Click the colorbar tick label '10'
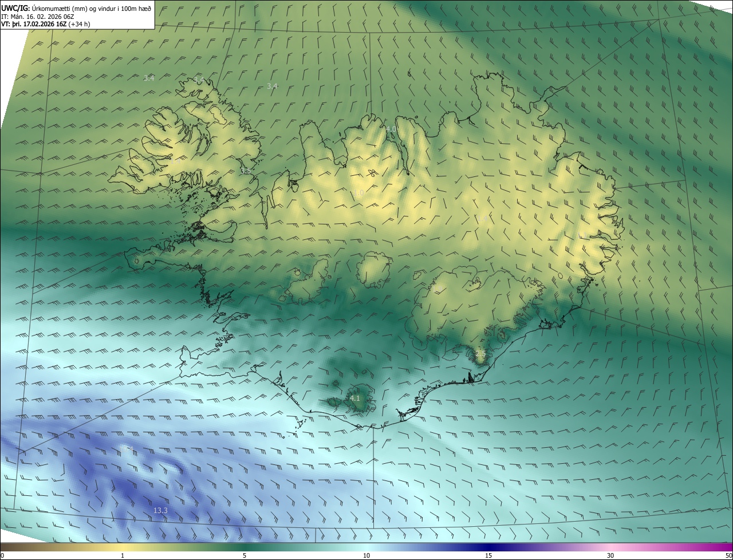 (366, 555)
